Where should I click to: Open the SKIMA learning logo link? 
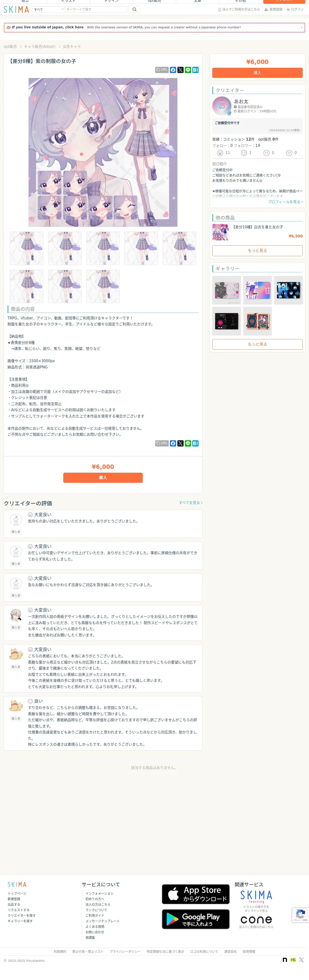pyautogui.click(x=256, y=896)
